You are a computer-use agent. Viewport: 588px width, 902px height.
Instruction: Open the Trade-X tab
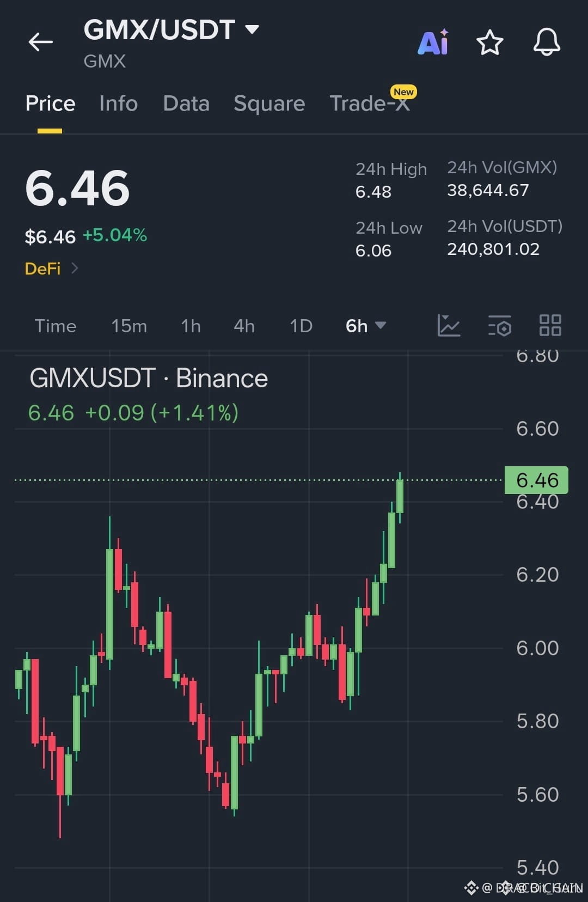pos(370,103)
